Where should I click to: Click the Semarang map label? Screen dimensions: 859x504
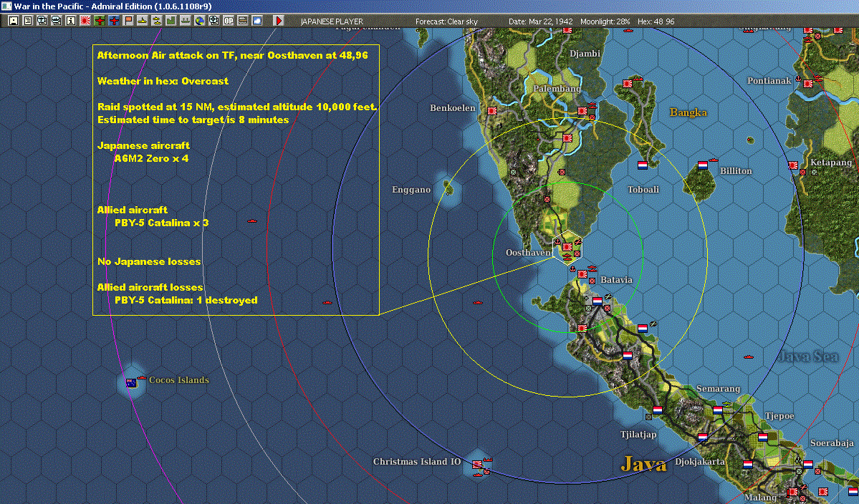click(x=718, y=389)
